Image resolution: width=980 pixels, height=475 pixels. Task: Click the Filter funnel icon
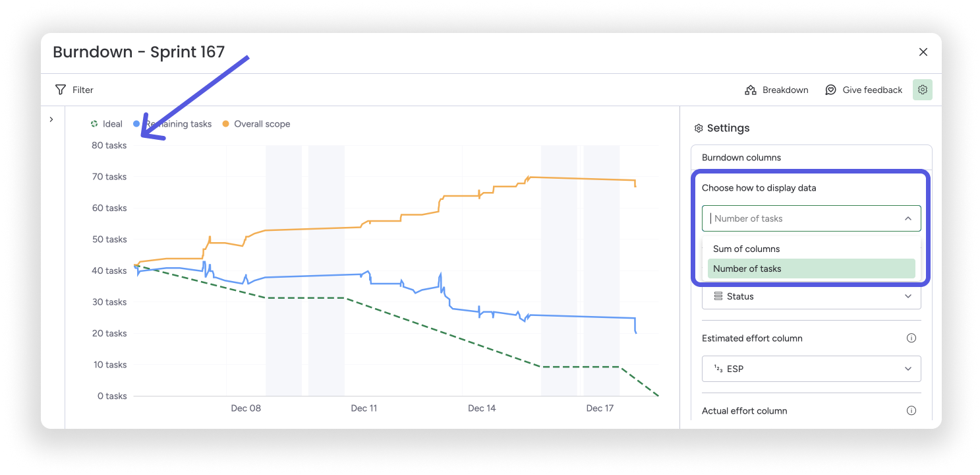point(60,90)
